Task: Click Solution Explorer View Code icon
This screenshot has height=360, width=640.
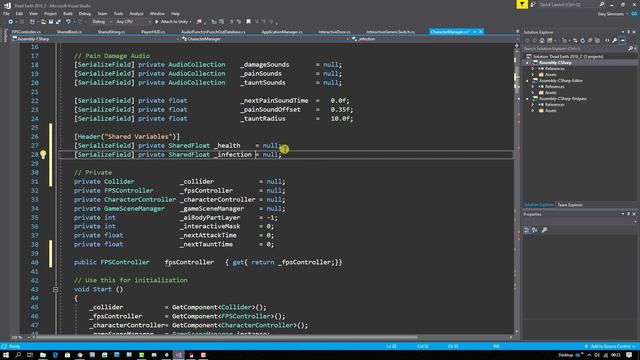Action: tap(607, 40)
